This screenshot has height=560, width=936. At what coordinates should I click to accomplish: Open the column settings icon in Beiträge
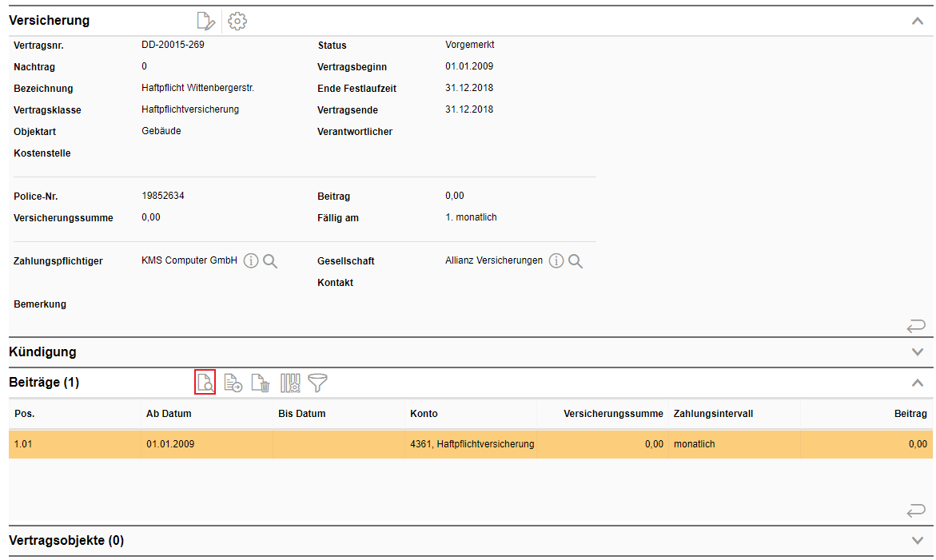(289, 383)
